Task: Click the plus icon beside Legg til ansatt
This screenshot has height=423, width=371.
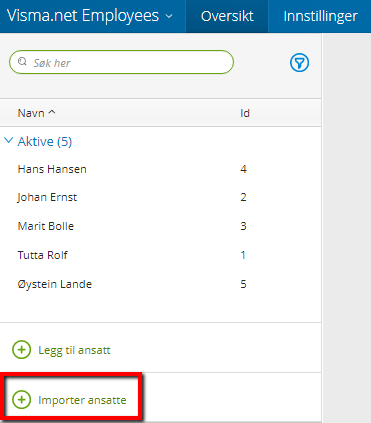Action: pyautogui.click(x=22, y=350)
